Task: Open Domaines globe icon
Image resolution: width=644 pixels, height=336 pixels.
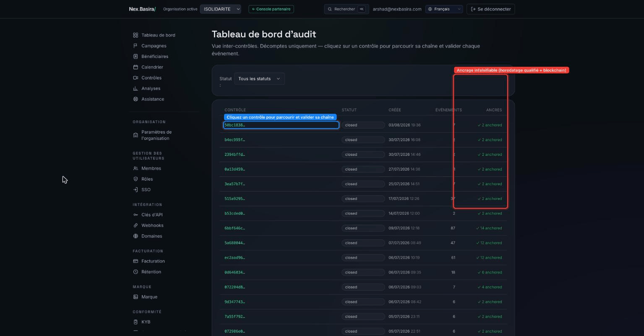Action: 136,236
